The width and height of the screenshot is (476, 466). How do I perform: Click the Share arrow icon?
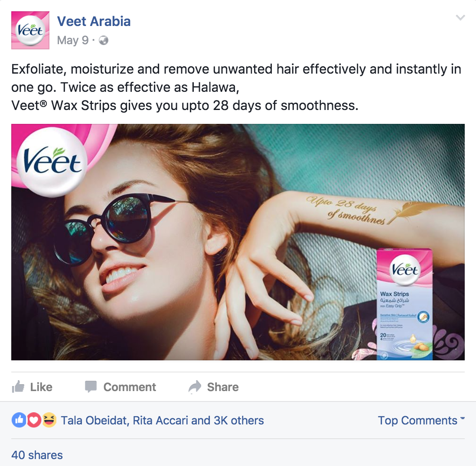[195, 387]
